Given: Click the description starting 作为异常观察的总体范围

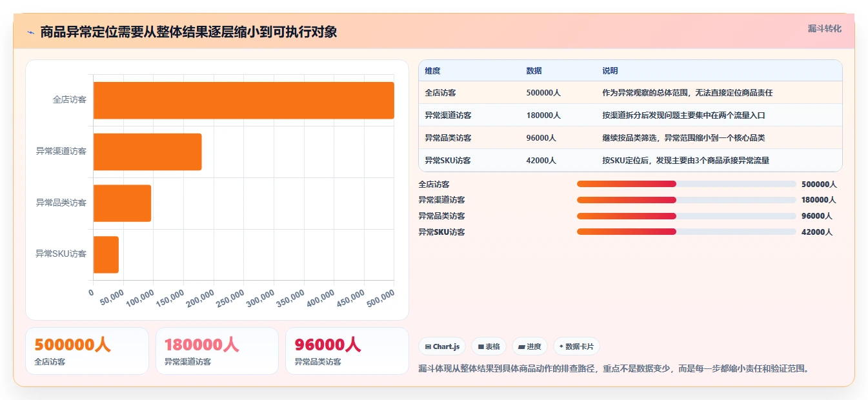Looking at the screenshot, I should click(x=687, y=93).
